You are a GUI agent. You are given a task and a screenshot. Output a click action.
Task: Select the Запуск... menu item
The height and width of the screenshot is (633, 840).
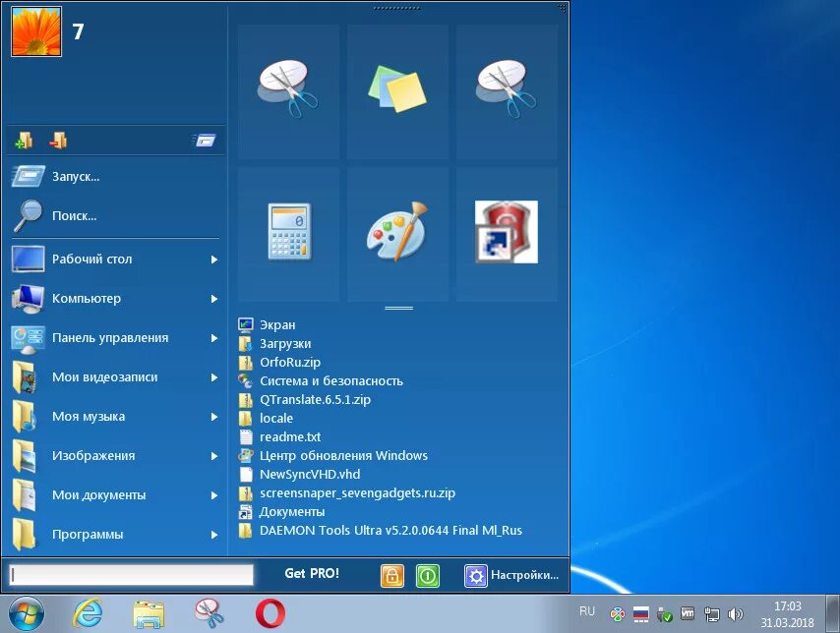click(115, 176)
